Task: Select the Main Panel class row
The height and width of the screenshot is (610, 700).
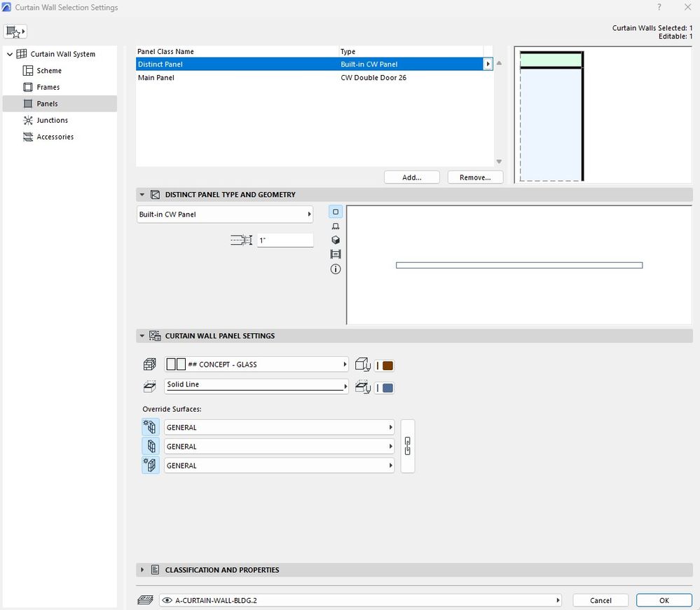Action: 309,78
